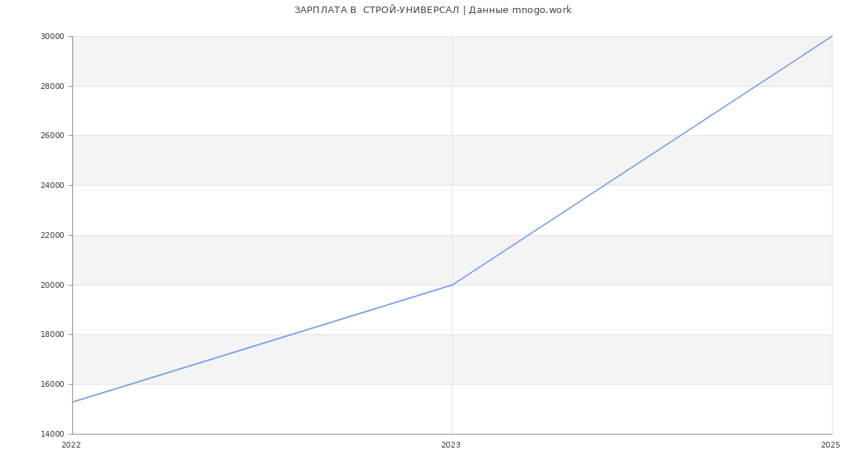This screenshot has height=470, width=868.
Task: Click "mnogo.work" in the chart title
Action: coord(542,10)
